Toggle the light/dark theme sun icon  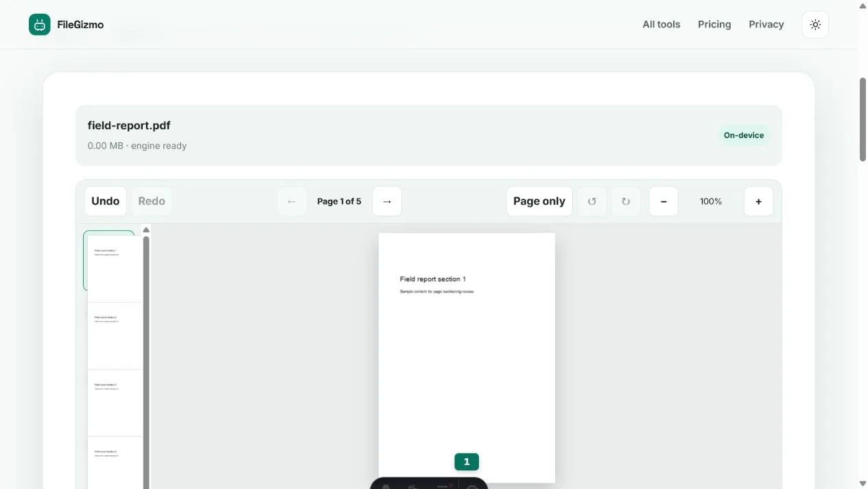pyautogui.click(x=815, y=25)
